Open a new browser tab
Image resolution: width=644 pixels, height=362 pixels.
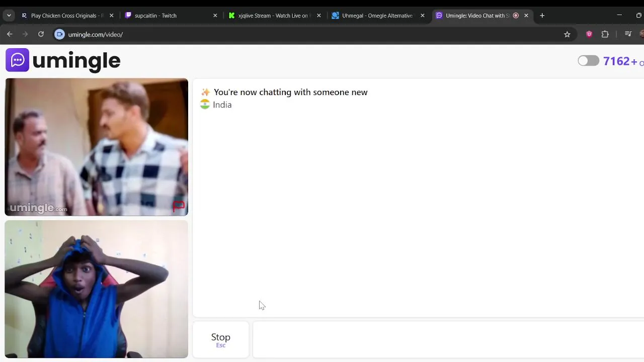point(542,16)
